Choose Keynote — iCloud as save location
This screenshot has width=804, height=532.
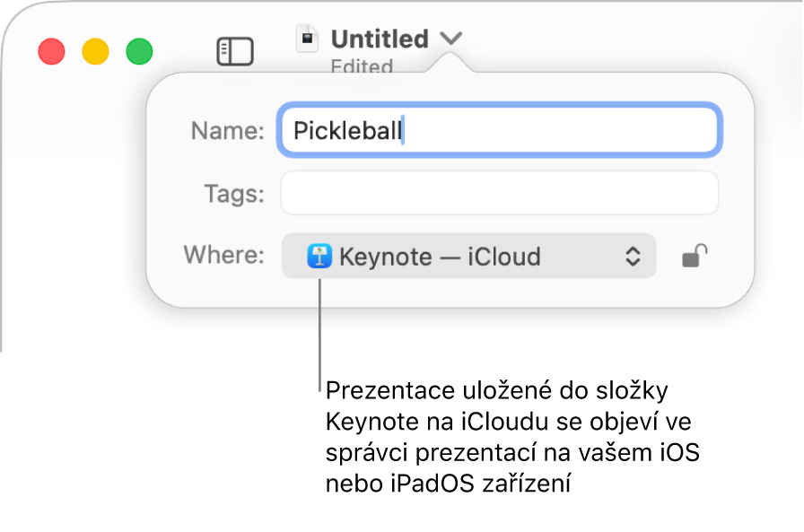pos(468,257)
